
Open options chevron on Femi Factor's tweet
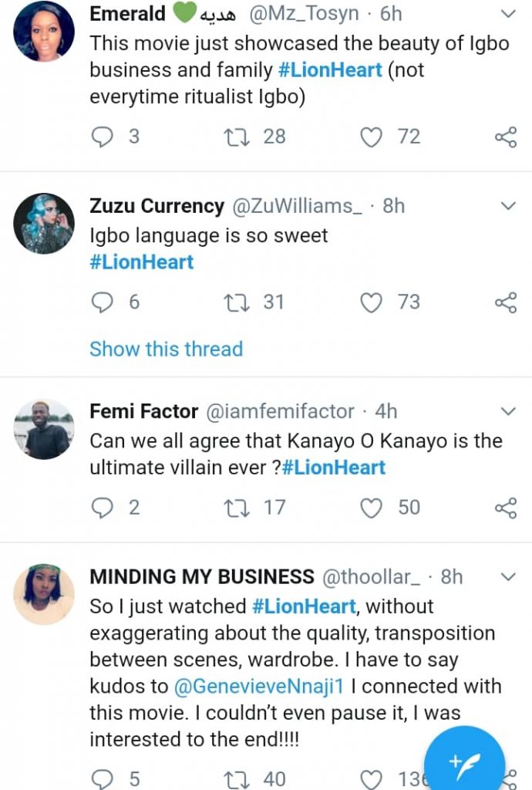(x=508, y=411)
